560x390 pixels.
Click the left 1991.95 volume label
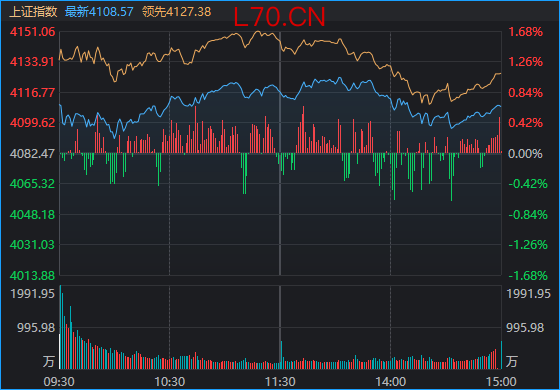(32, 294)
